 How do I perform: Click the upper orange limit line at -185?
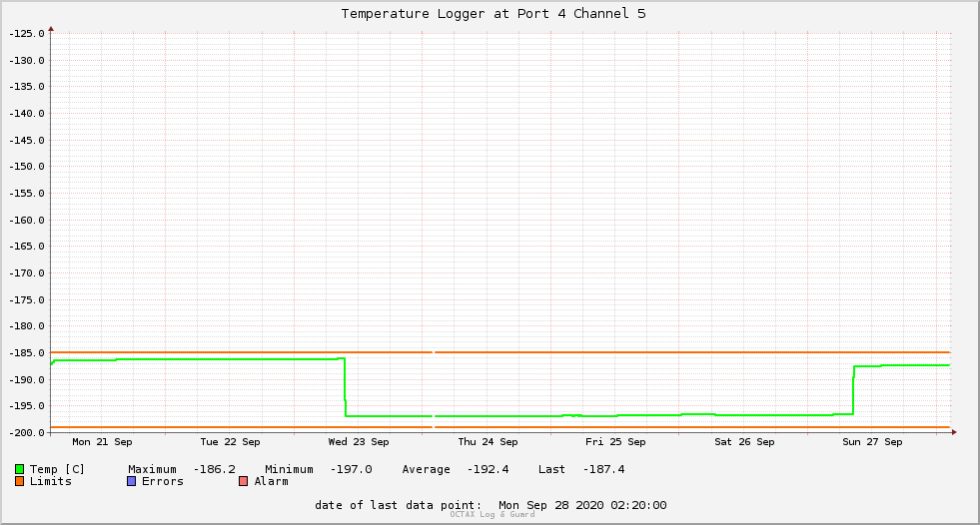point(500,352)
